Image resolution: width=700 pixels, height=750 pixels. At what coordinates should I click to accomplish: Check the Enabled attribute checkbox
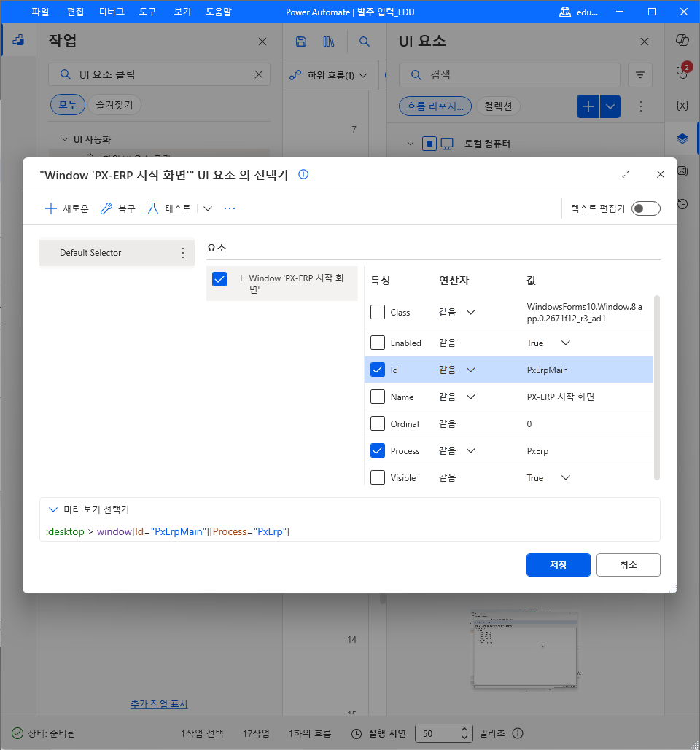(x=378, y=343)
